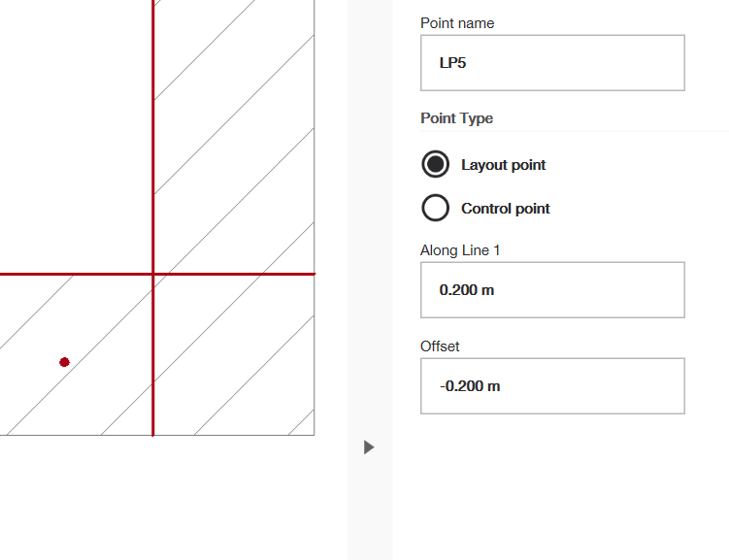Collapse the side panel with the arrow
This screenshot has width=729, height=560.
point(369,447)
